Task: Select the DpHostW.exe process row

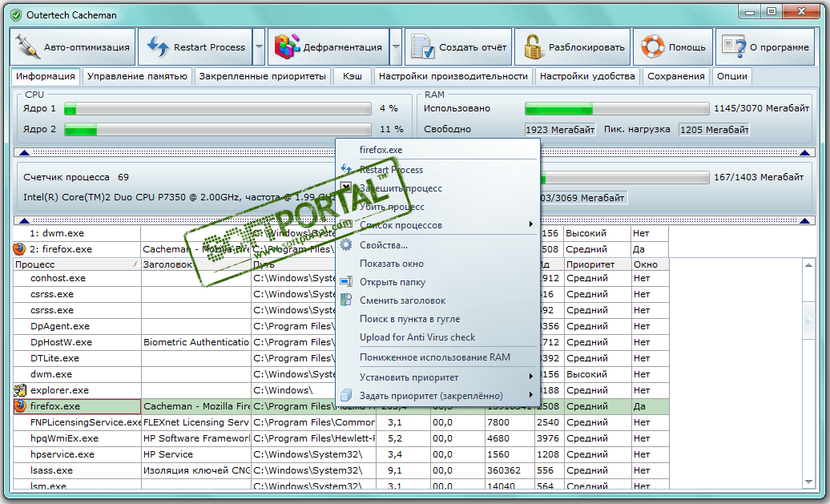Action: 341,342
